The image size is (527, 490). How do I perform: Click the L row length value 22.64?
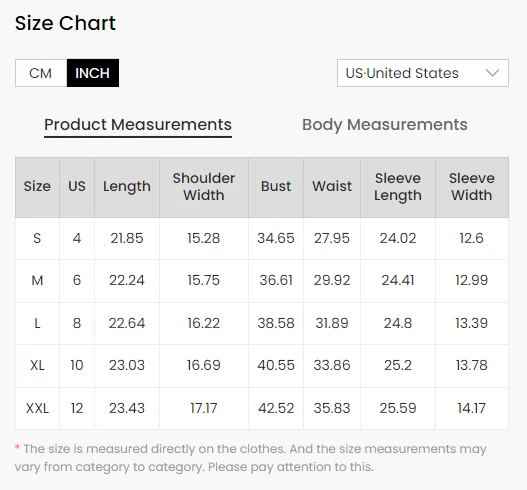(x=127, y=323)
